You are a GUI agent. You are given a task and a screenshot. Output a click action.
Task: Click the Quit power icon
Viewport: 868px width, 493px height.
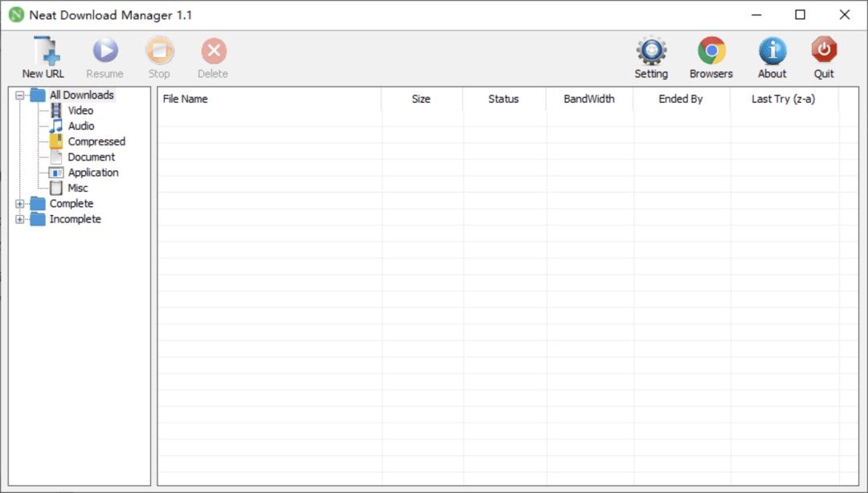[x=824, y=51]
